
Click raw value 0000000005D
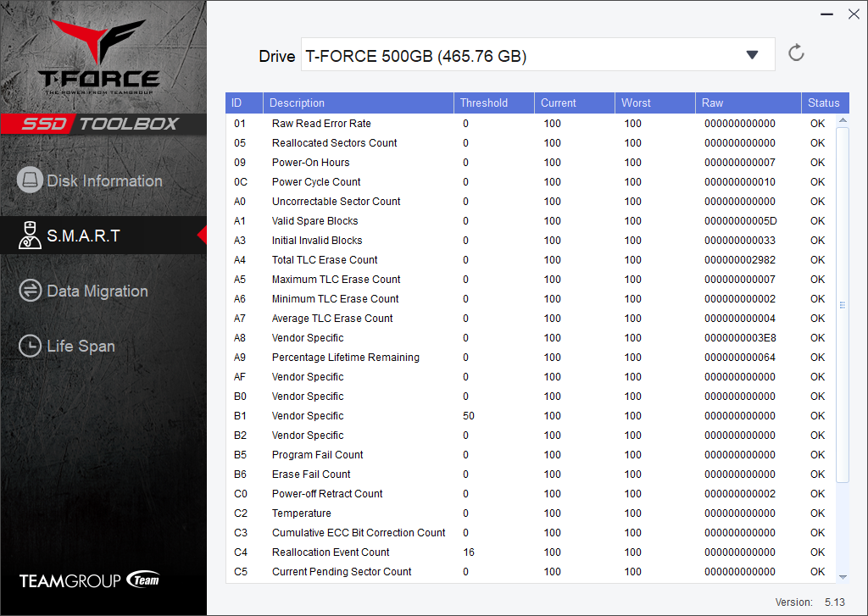(741, 221)
